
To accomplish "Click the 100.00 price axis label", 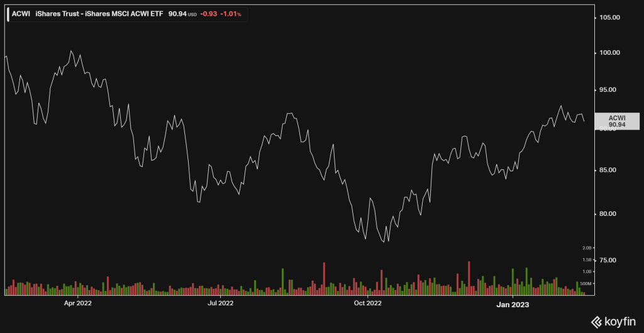I will (x=609, y=53).
